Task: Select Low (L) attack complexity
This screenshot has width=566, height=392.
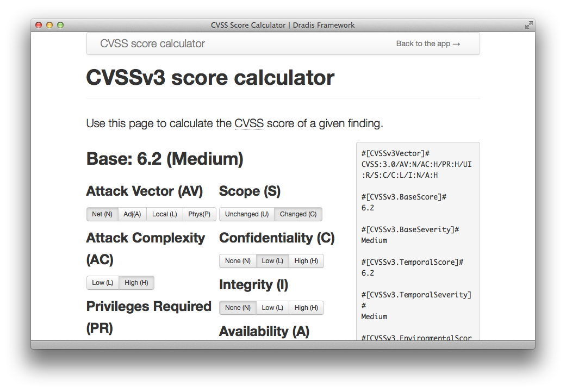Action: tap(102, 282)
